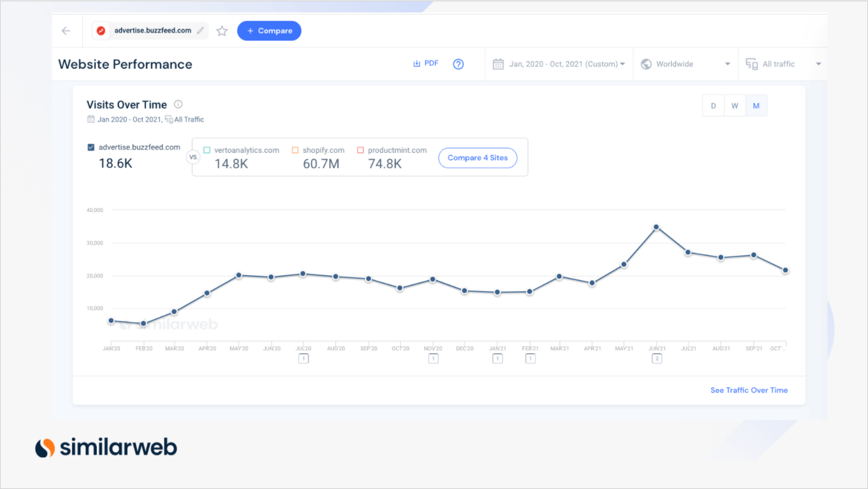Enable productmint.com checkbox
868x489 pixels.
tap(360, 150)
